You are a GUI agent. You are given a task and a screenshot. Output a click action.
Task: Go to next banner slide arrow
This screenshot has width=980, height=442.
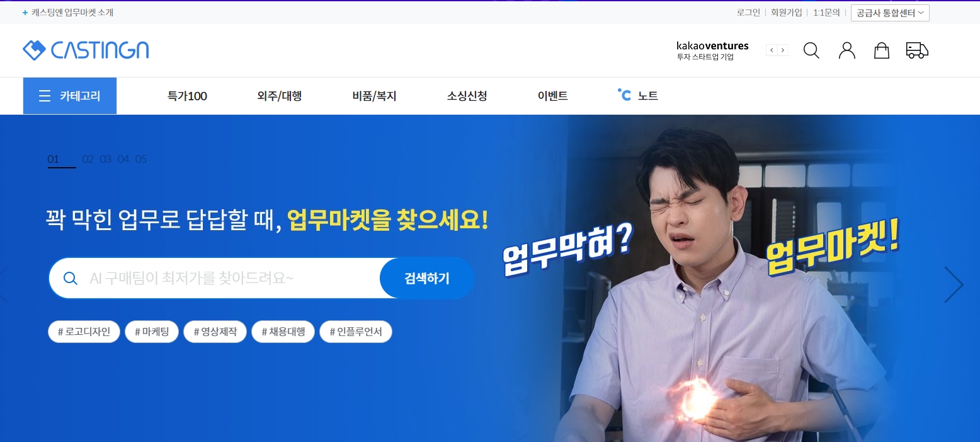click(x=954, y=284)
